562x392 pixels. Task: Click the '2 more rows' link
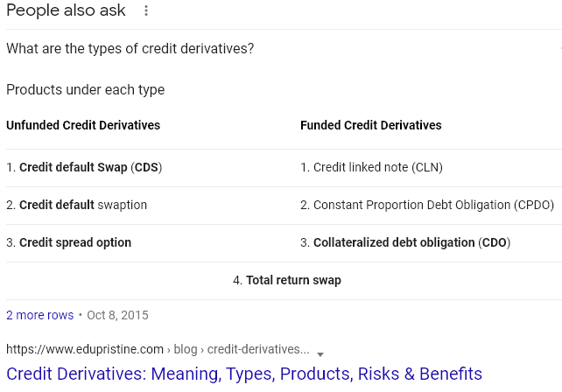click(x=39, y=315)
